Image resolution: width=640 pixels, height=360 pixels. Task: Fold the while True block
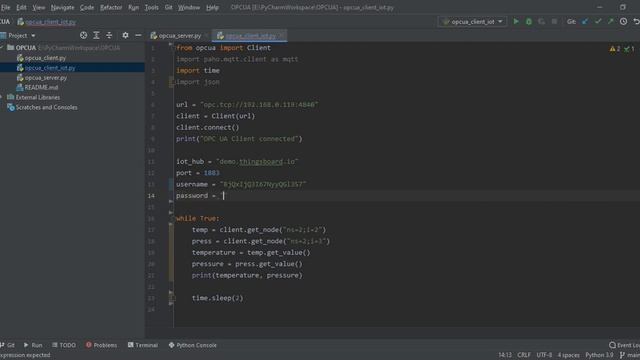point(171,218)
